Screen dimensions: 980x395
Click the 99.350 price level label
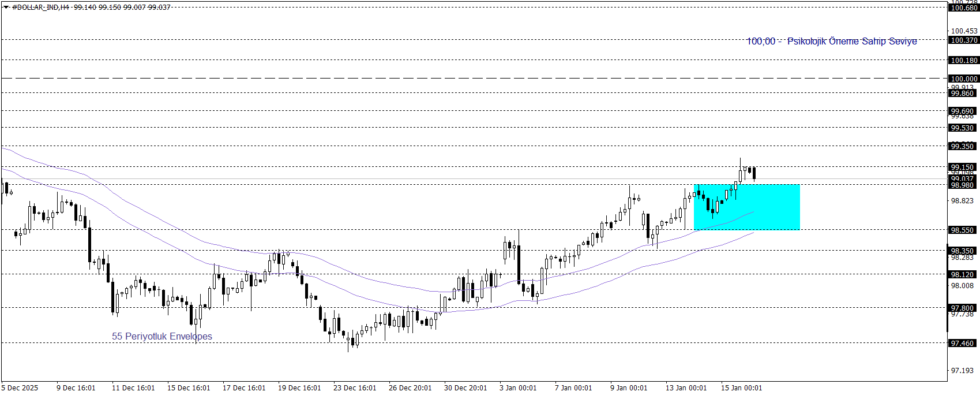point(962,146)
